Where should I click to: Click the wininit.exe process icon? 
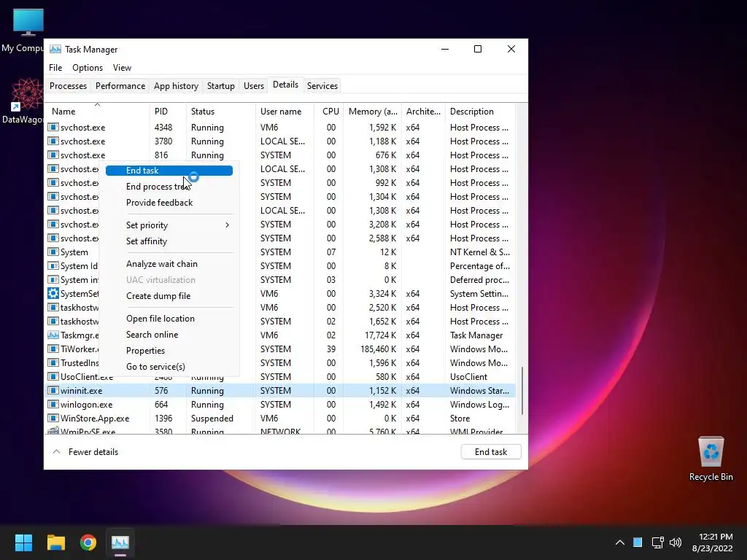click(53, 391)
